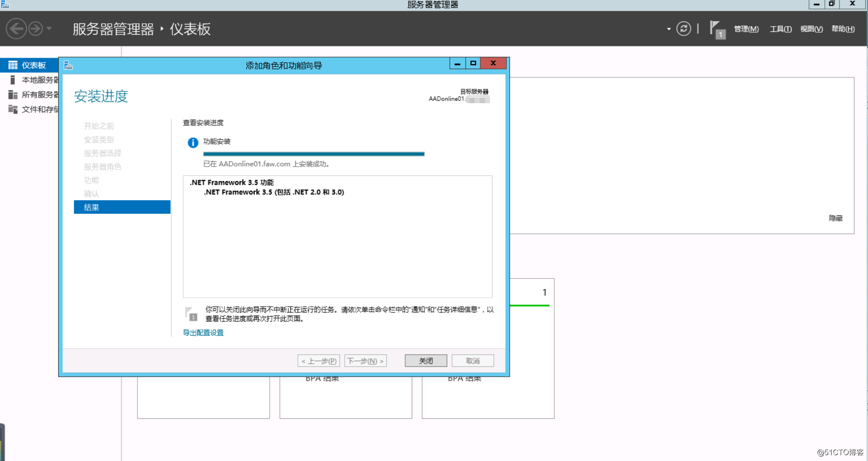This screenshot has width=868, height=461.
Task: Click the 开始之前 wizard step
Action: [99, 126]
